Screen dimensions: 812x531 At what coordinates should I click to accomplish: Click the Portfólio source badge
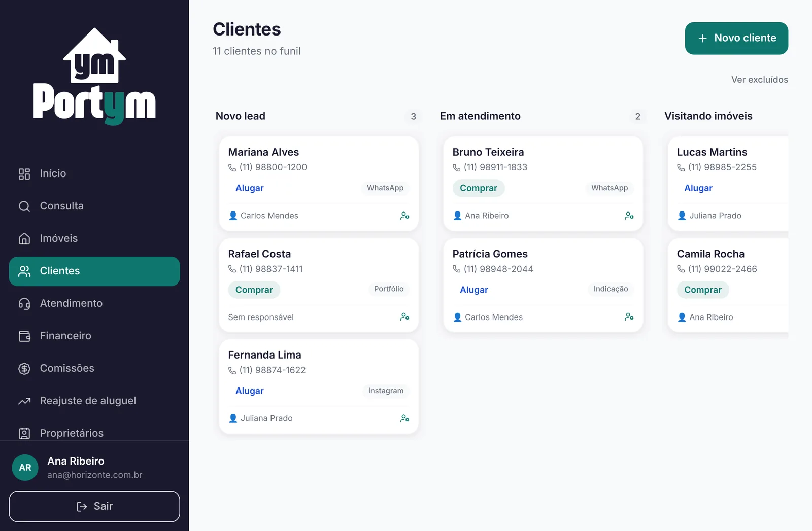click(x=389, y=289)
